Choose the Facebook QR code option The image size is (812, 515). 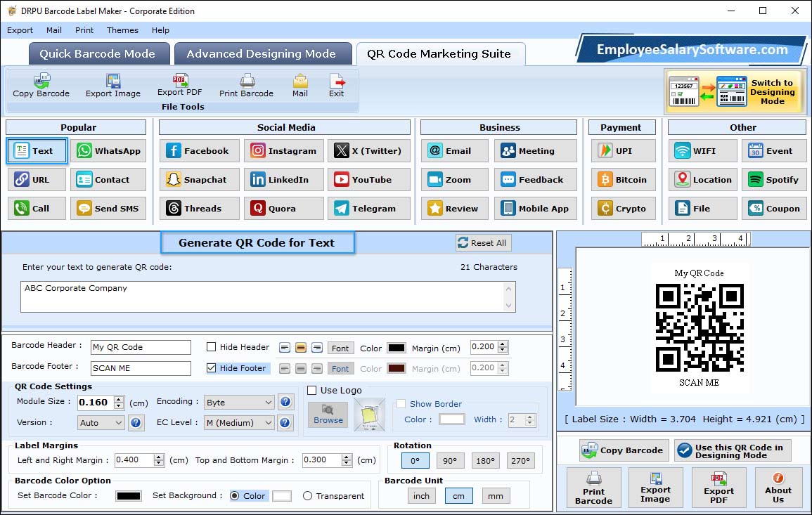pos(200,150)
